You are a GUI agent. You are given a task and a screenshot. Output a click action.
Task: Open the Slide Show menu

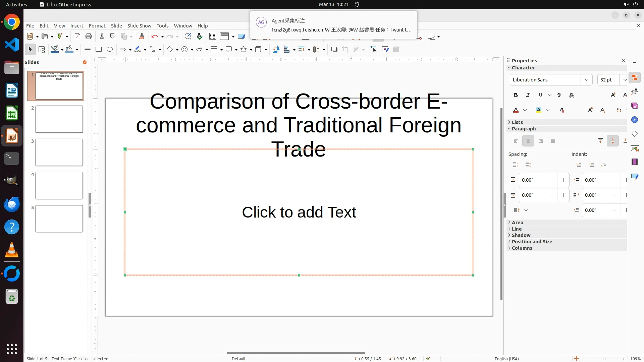click(139, 26)
